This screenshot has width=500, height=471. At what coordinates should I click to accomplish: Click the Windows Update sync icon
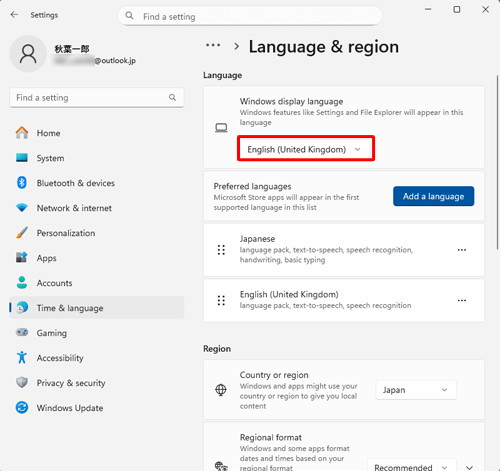point(22,407)
